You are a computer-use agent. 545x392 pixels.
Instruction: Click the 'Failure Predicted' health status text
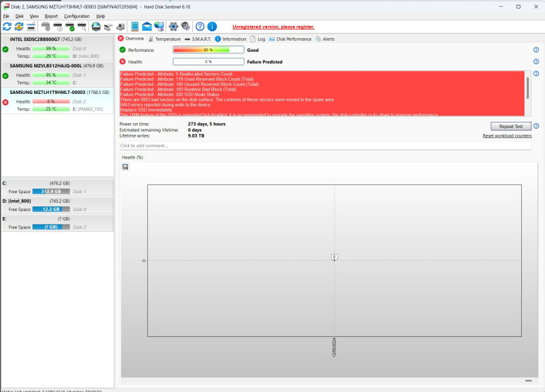pyautogui.click(x=264, y=62)
